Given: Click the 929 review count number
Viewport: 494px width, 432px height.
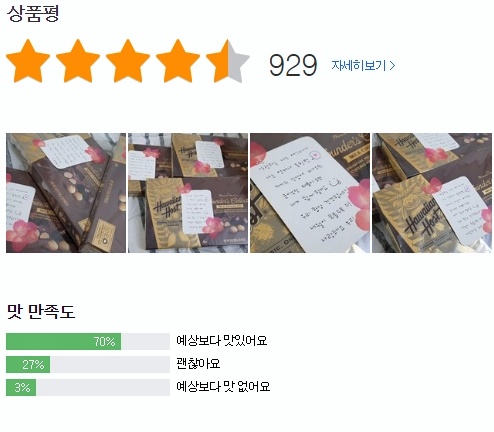Looking at the screenshot, I should (293, 65).
